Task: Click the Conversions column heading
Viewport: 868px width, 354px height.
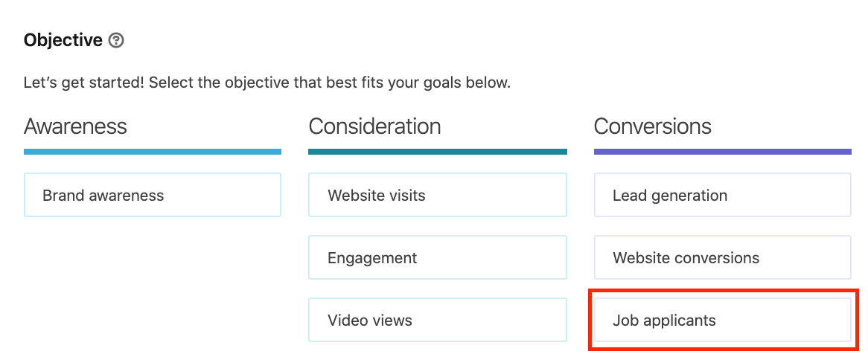Action: pos(653,126)
